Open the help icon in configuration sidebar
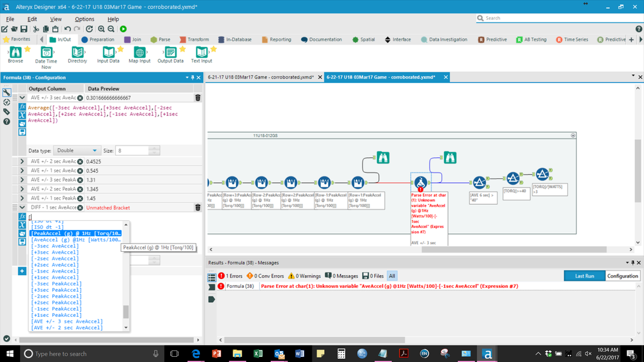The image size is (644, 362). point(6,122)
